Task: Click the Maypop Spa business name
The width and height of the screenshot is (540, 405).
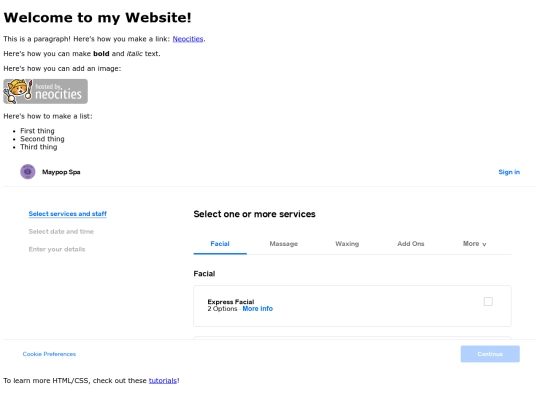Action: [61, 172]
